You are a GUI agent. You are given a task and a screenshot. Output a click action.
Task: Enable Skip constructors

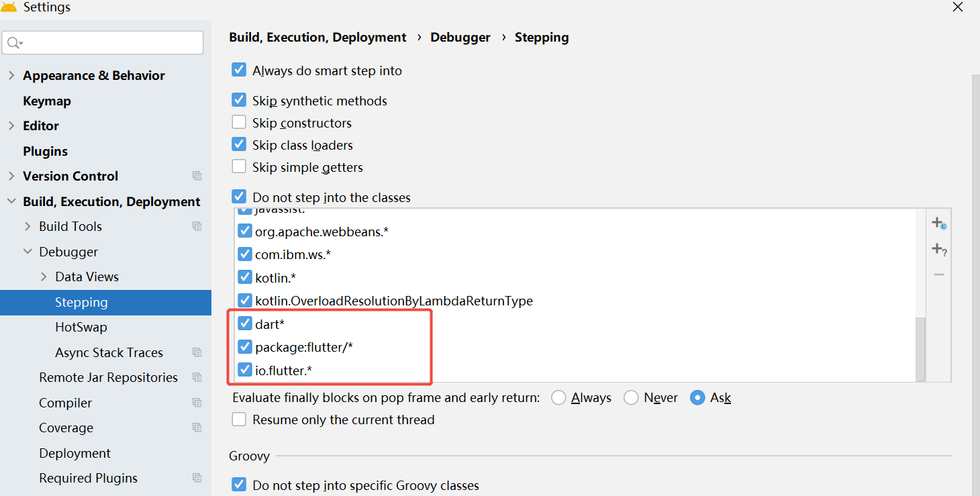click(239, 122)
